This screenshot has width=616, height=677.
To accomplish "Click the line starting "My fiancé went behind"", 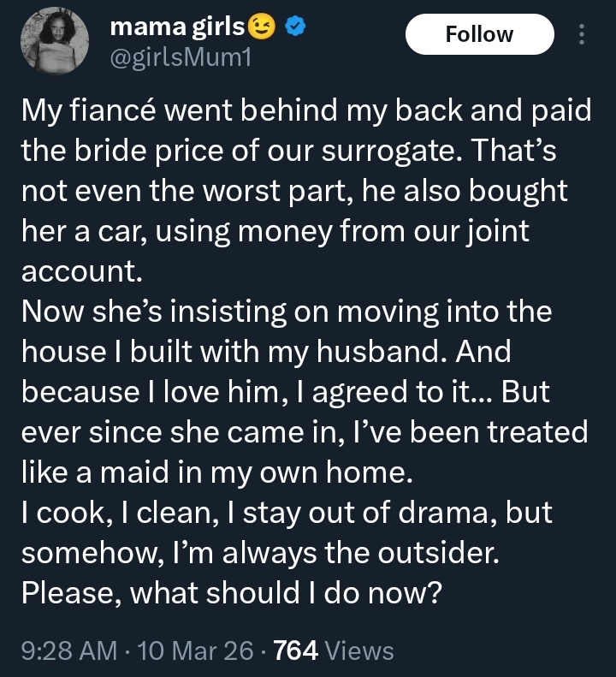I will click(305, 112).
